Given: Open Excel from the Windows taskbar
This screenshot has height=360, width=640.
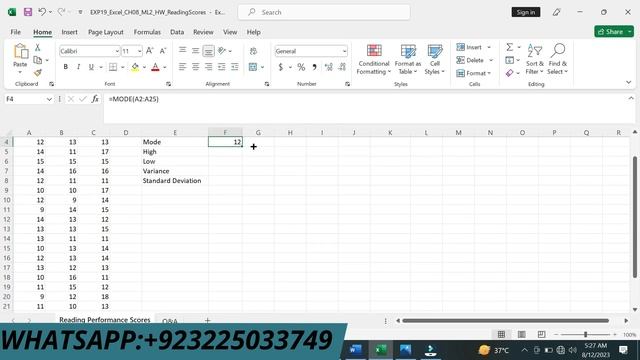Looking at the screenshot, I should click(380, 350).
